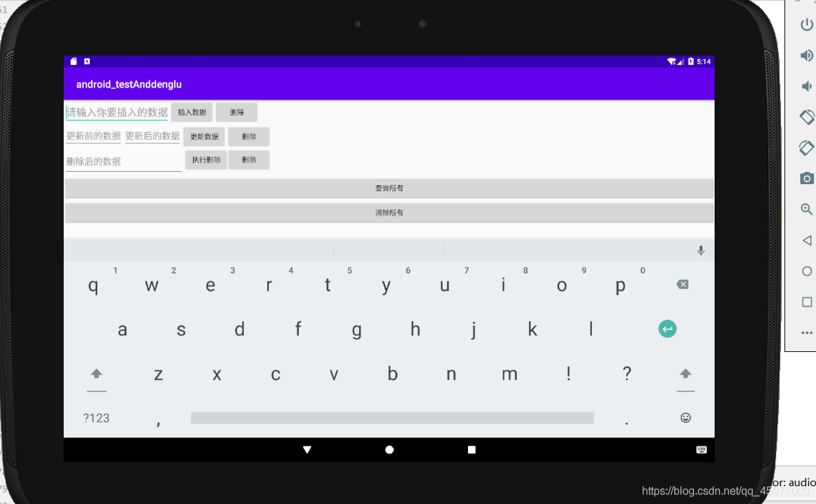This screenshot has height=504, width=816.
Task: Tap the keyboard switcher icon in navigation bar
Action: (x=702, y=450)
